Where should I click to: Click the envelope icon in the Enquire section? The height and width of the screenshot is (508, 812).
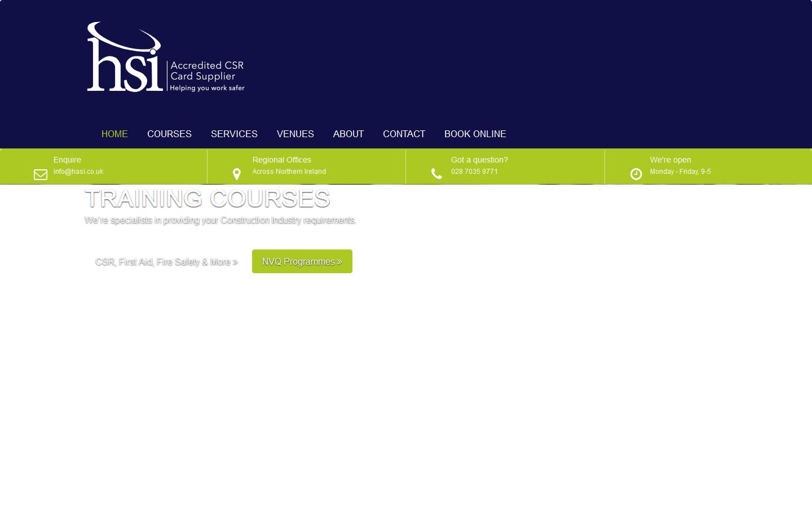tap(40, 174)
